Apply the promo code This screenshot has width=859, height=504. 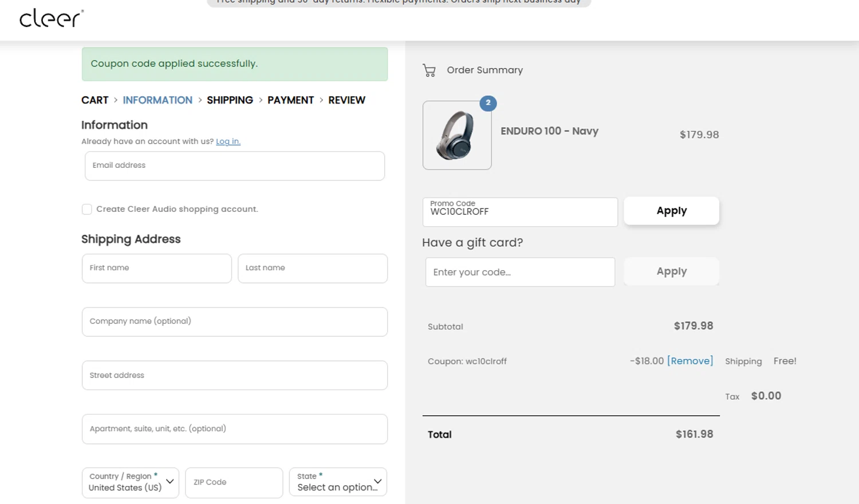point(671,211)
